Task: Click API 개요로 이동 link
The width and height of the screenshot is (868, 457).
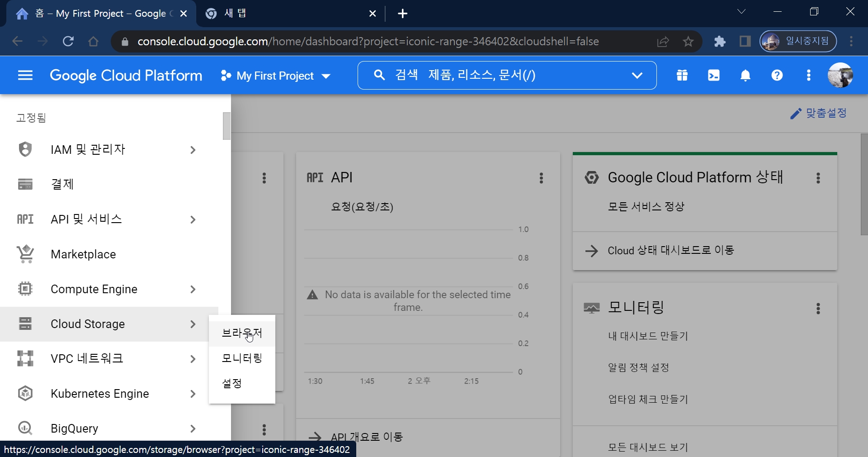Action: tap(367, 437)
